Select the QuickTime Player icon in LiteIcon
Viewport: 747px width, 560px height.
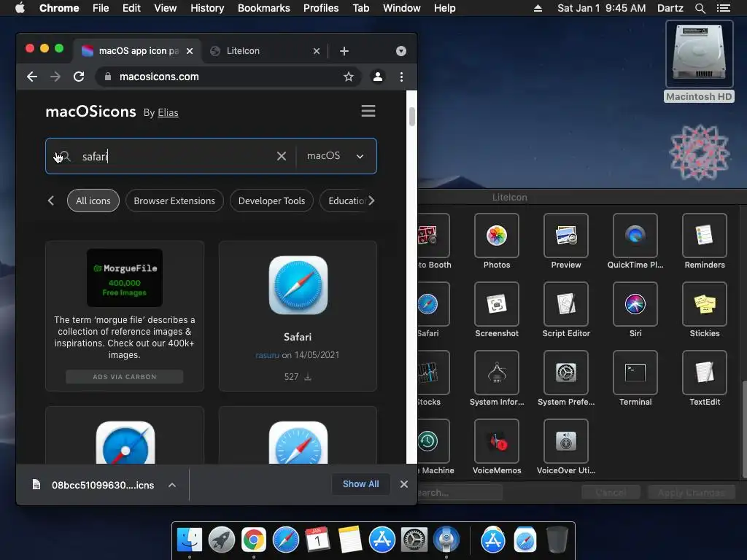tap(635, 236)
